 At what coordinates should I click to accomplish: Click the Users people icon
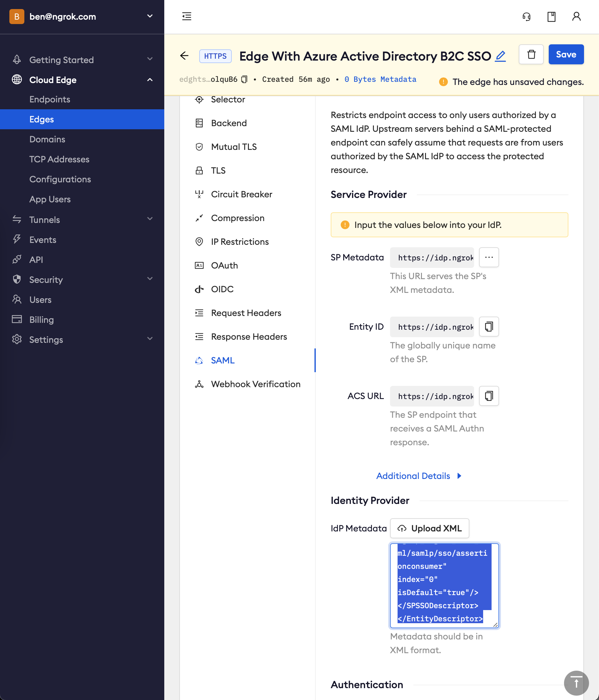[x=17, y=299]
